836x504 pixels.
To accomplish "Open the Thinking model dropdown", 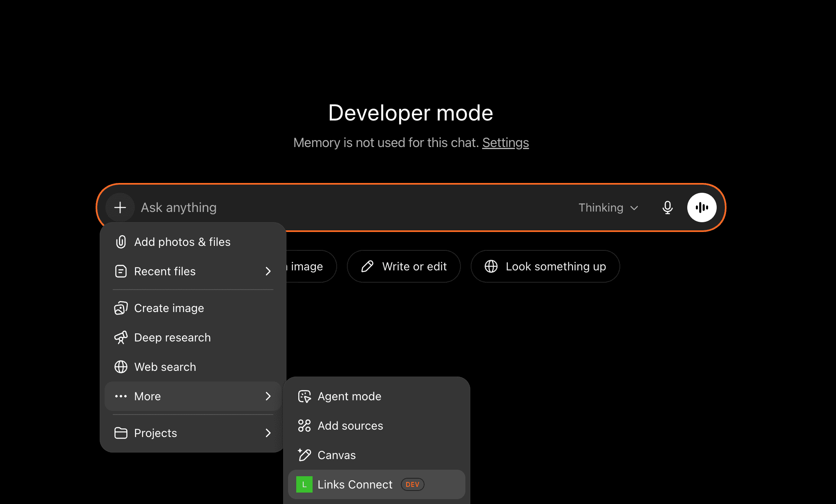I will (608, 207).
